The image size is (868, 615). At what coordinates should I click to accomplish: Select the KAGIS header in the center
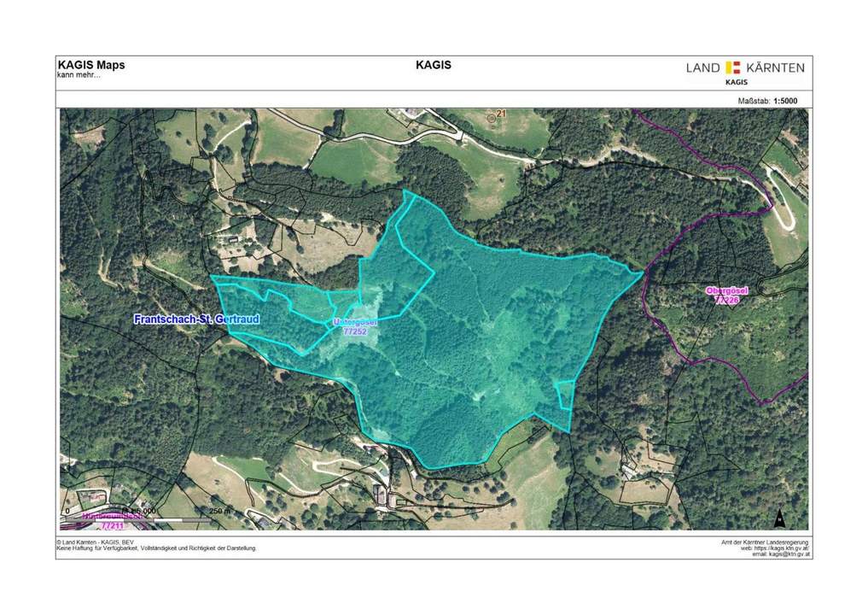(434, 64)
